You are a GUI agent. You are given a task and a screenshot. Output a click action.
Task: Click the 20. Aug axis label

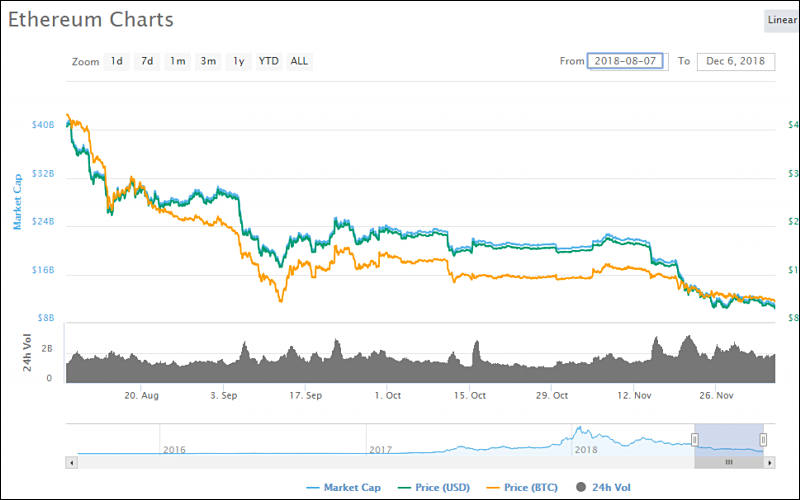click(x=141, y=395)
